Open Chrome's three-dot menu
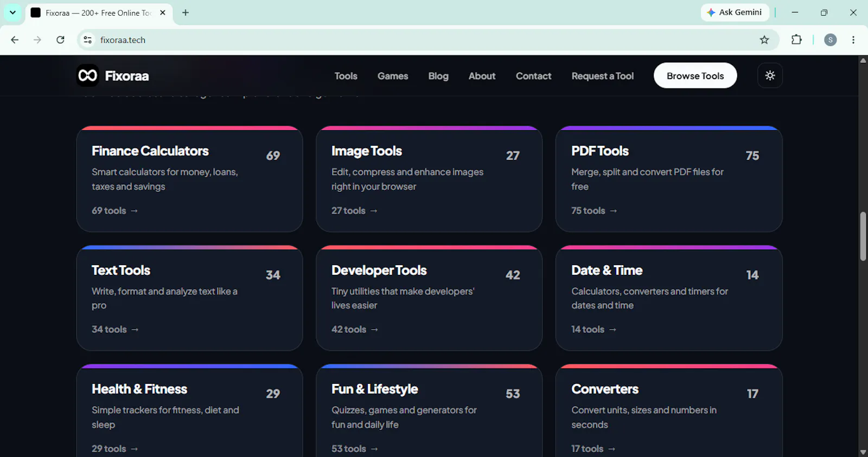 click(853, 40)
